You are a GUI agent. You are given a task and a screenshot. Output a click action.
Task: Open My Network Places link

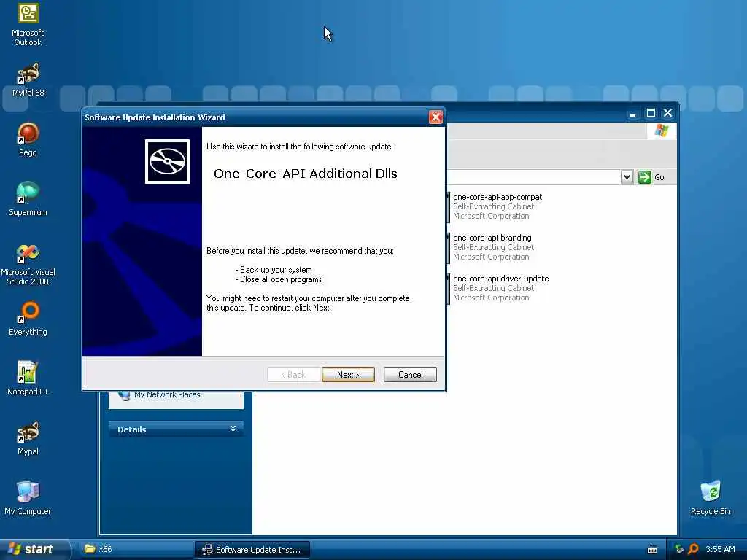(x=167, y=394)
